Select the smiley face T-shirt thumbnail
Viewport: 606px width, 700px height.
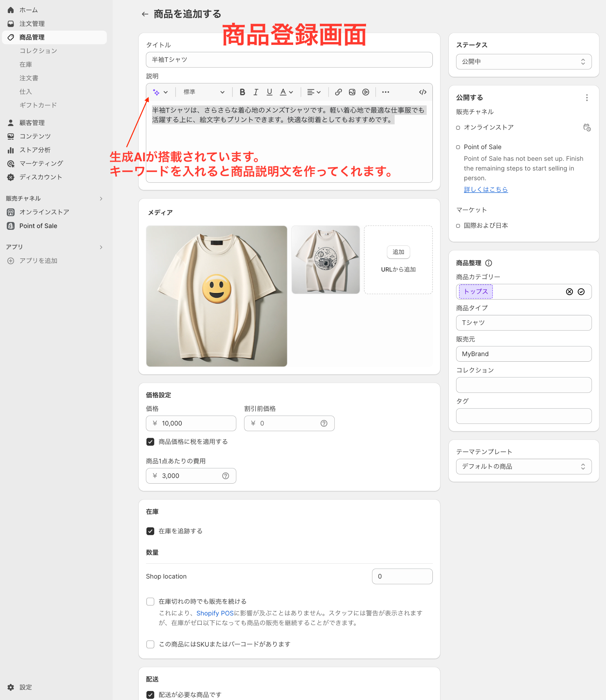216,295
